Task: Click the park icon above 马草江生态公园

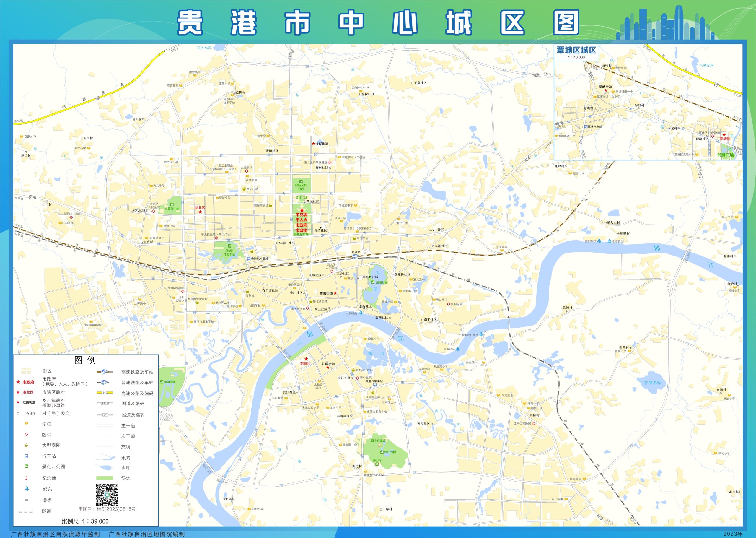Action: (x=229, y=246)
